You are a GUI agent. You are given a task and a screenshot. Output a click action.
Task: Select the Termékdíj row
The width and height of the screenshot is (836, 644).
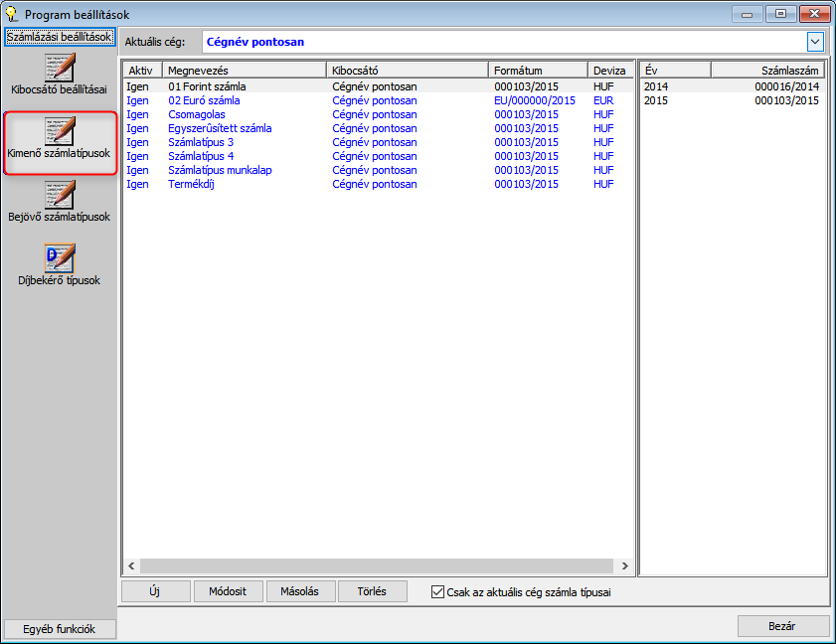[x=378, y=184]
